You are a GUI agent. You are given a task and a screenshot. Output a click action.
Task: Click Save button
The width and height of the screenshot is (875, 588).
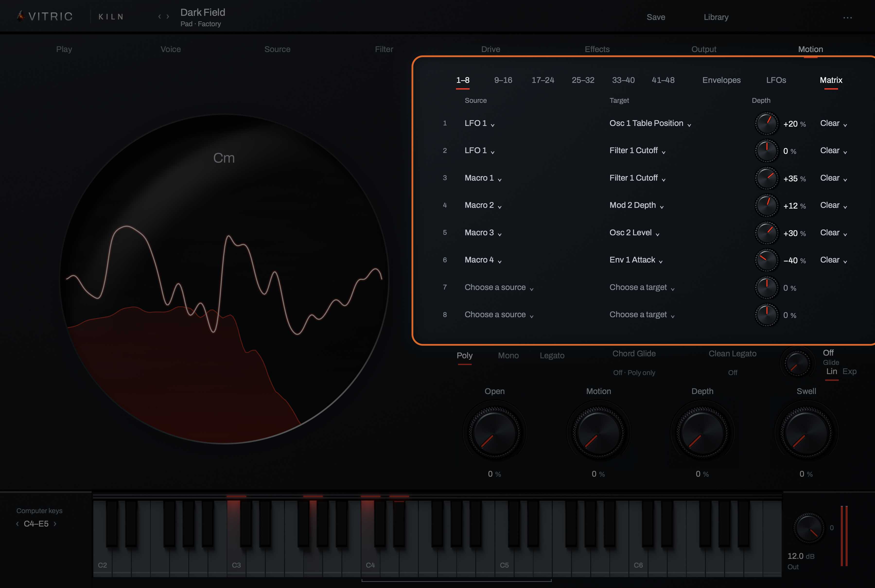pos(656,17)
